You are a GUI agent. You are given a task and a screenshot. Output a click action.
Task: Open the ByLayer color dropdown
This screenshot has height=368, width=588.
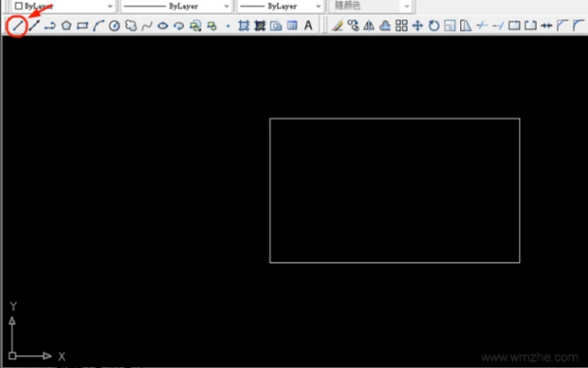pyautogui.click(x=64, y=6)
